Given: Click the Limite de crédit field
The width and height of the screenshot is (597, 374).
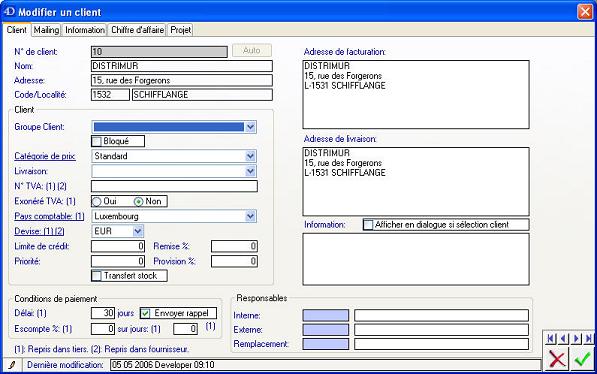Looking at the screenshot, I should pyautogui.click(x=118, y=246).
